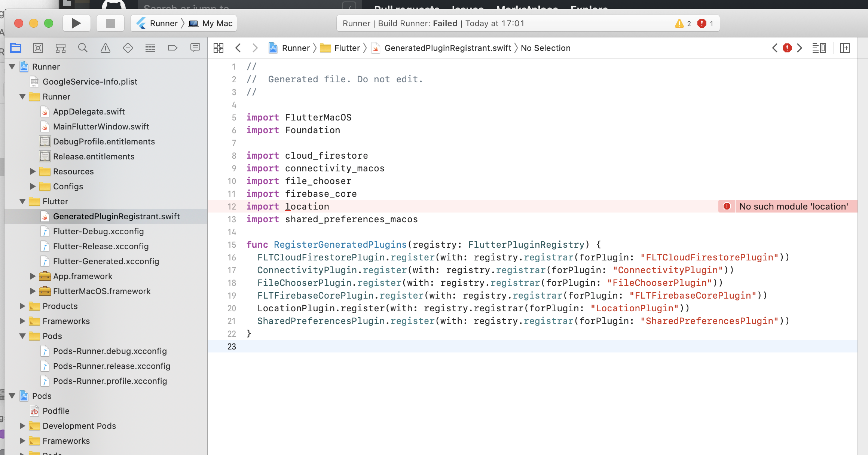Open Pods-Runner.profile.xcconfig
Image resolution: width=868 pixels, height=455 pixels.
[x=110, y=381]
